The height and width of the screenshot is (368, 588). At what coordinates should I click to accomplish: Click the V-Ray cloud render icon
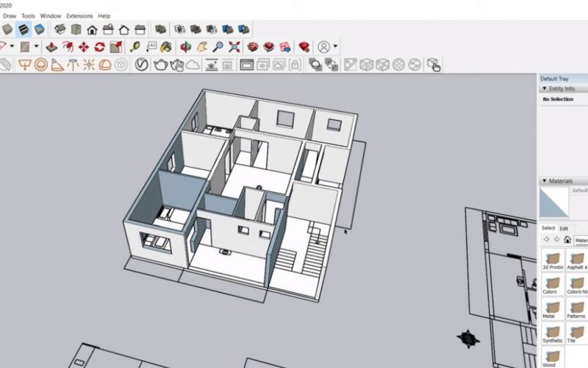(193, 65)
